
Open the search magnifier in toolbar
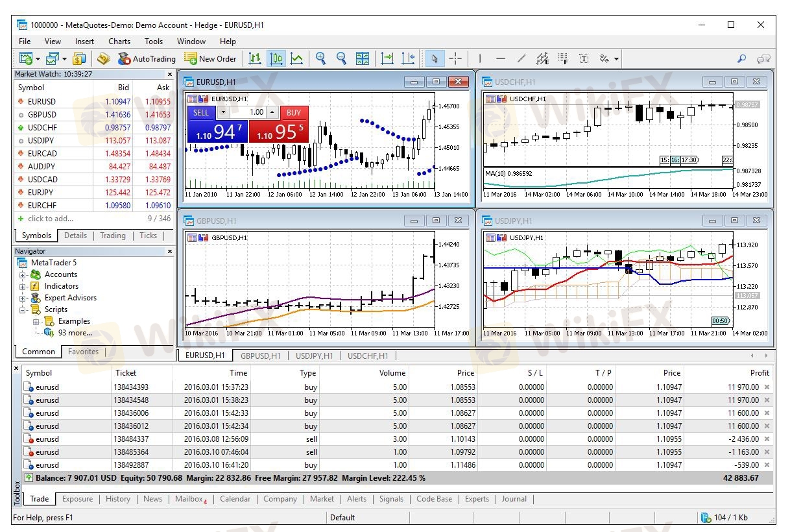(741, 58)
